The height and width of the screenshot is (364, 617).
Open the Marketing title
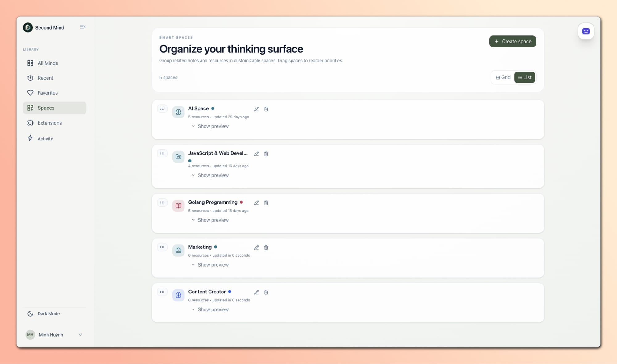tap(200, 247)
